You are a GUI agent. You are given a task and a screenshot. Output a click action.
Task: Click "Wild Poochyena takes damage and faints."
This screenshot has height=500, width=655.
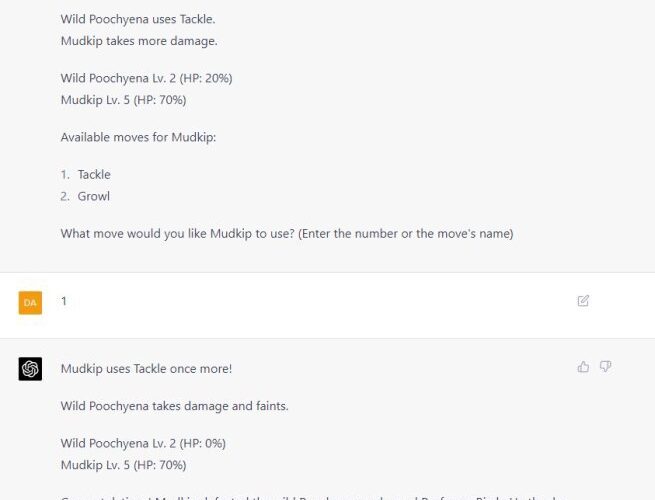175,406
